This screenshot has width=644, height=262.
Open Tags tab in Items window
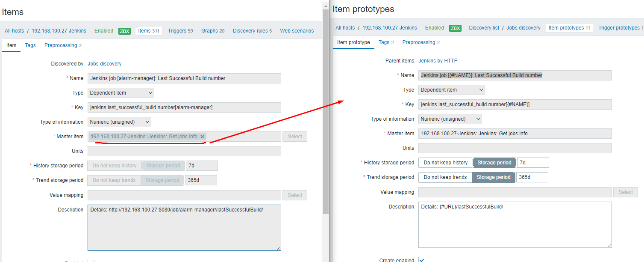(30, 45)
